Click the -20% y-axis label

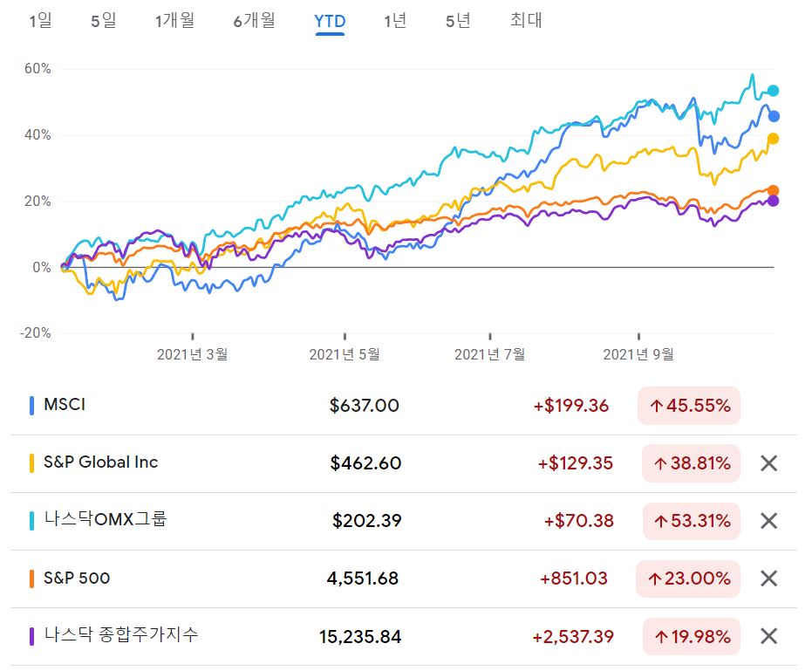[35, 332]
